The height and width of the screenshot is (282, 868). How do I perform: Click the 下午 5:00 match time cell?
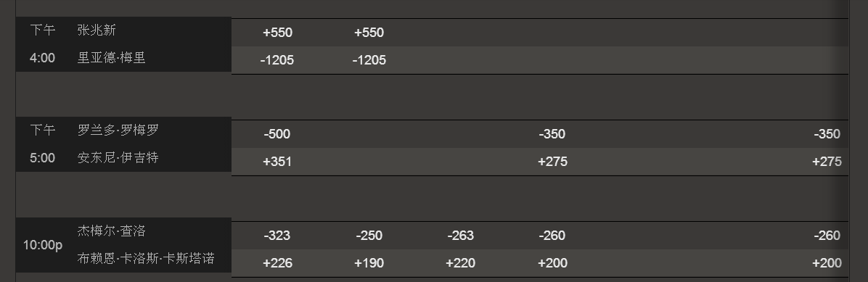(x=43, y=144)
